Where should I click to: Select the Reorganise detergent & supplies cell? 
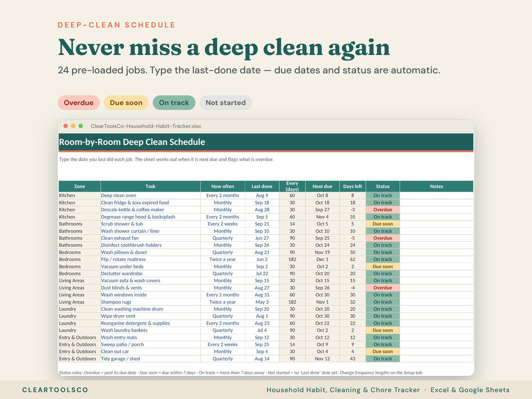(x=150, y=323)
